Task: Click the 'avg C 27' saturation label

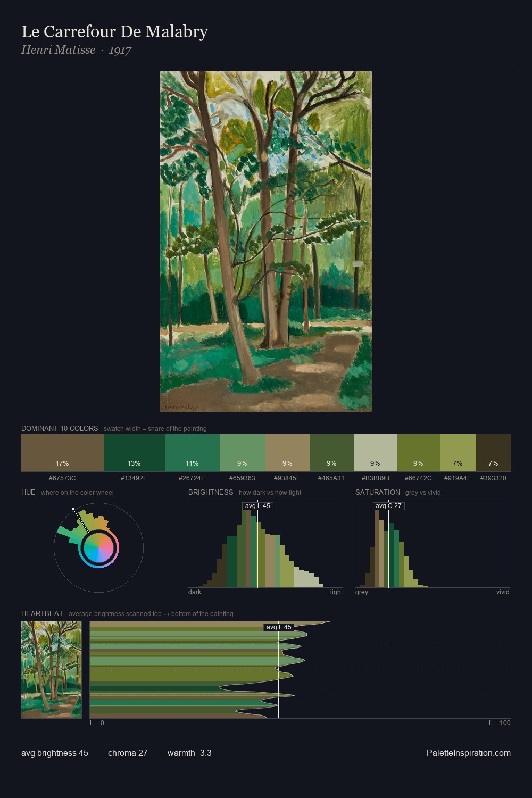Action: click(x=388, y=506)
